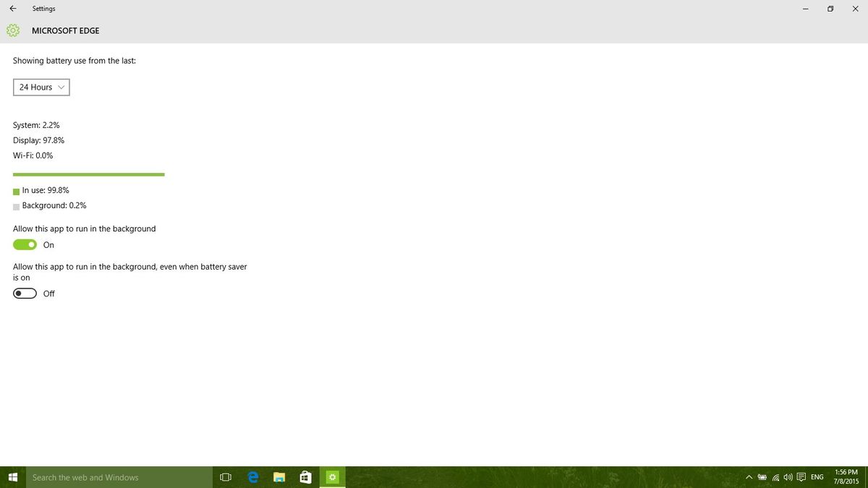The image size is (868, 488).
Task: Check battery status in the system tray
Action: (x=762, y=477)
